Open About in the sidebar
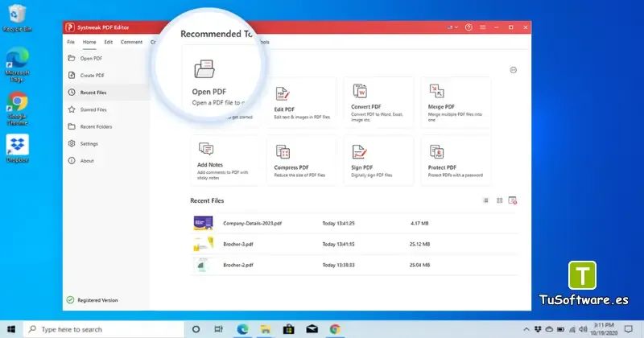 pyautogui.click(x=107, y=161)
